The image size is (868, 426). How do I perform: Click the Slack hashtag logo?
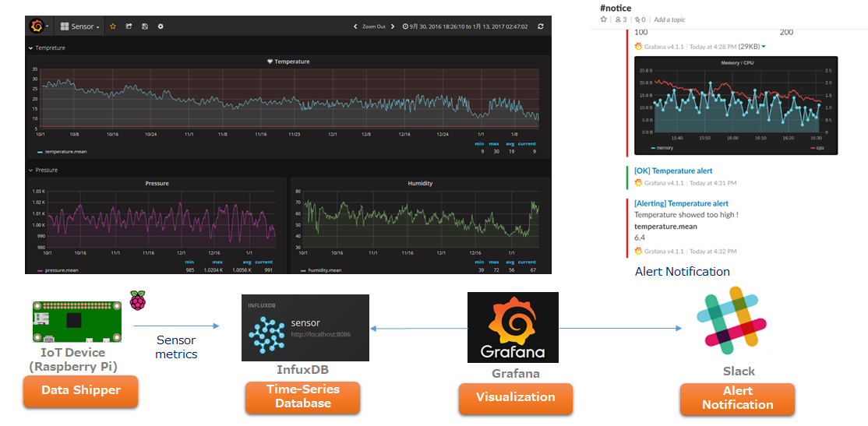pos(731,321)
